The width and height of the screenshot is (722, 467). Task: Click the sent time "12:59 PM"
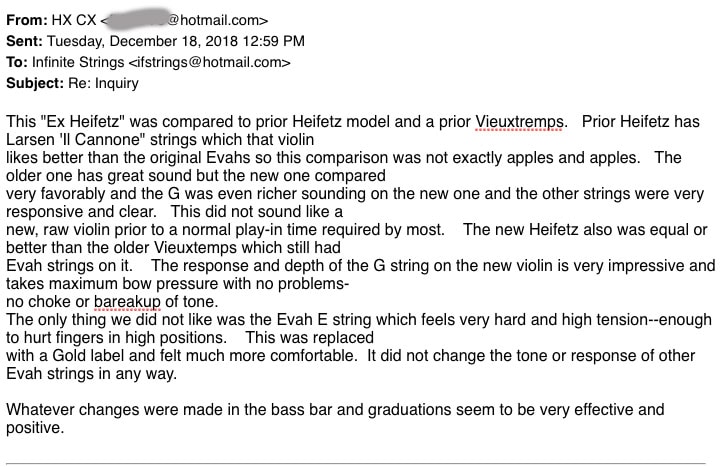pyautogui.click(x=269, y=41)
